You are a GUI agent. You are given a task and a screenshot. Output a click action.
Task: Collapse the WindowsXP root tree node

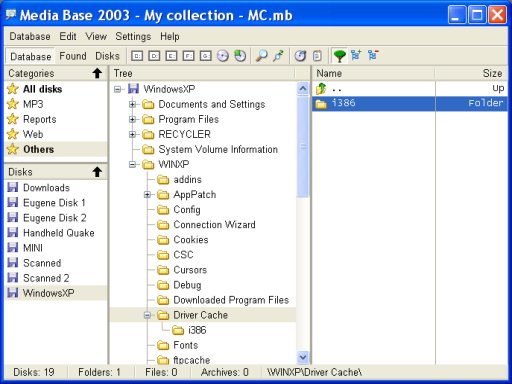click(117, 89)
